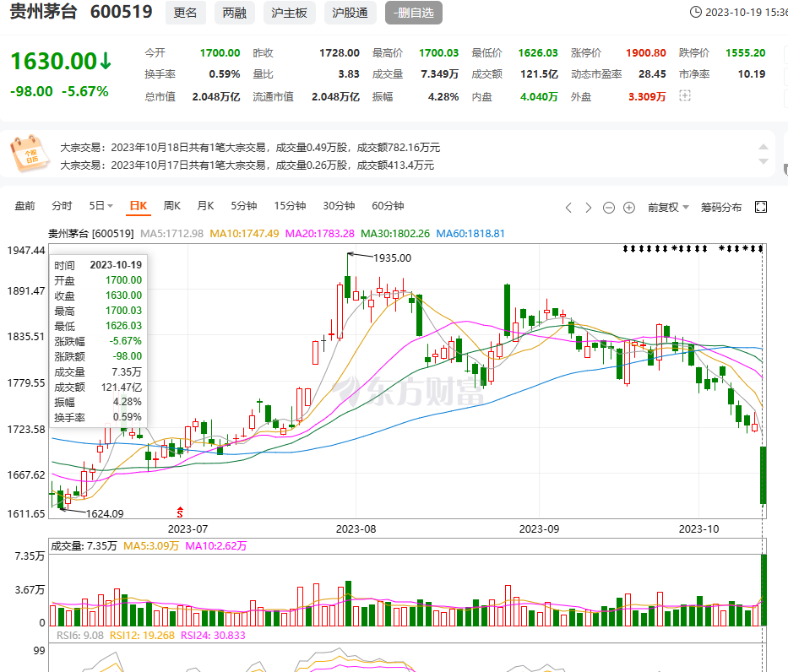Image resolution: width=788 pixels, height=672 pixels.
Task: Click the MA5:1712.98 indicator label
Action: 171,234
